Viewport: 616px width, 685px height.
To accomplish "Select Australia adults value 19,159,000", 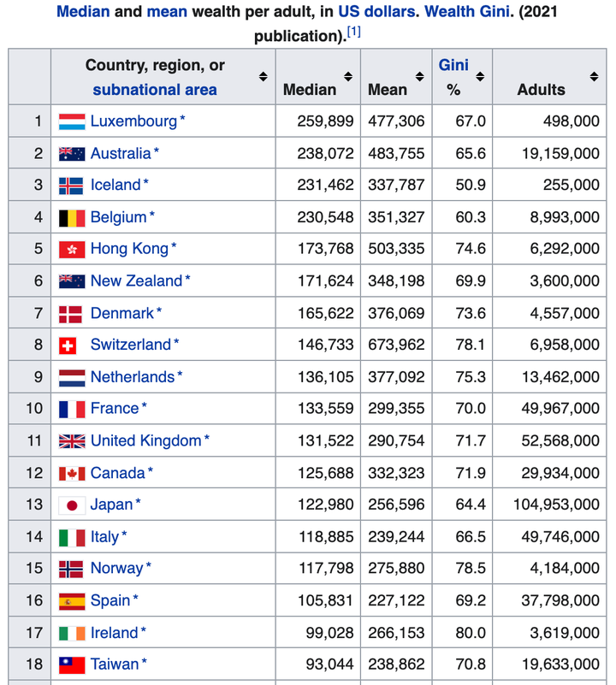I will (x=560, y=153).
